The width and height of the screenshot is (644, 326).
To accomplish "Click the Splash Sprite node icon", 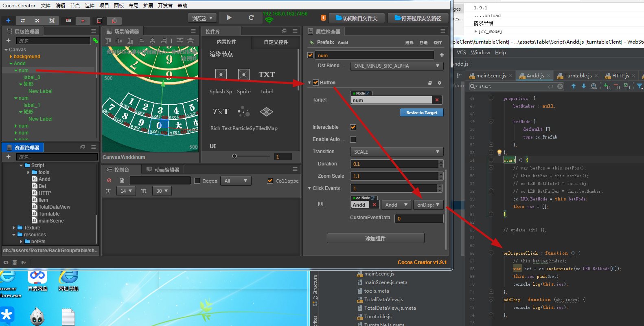I will click(221, 75).
